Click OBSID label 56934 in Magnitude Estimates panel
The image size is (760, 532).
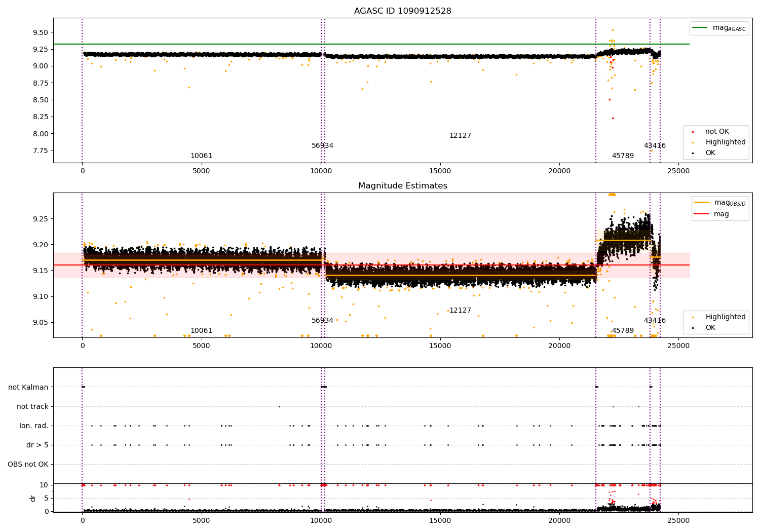tap(322, 321)
